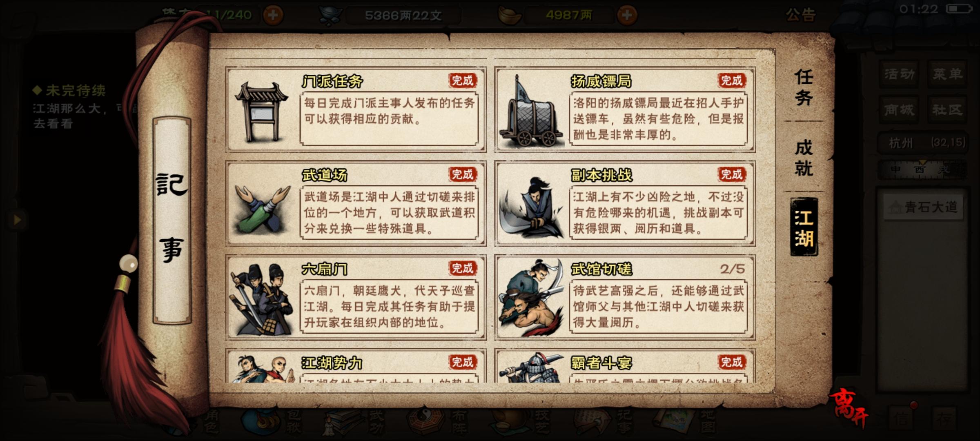Add silver with the plus beside 4987两

[x=627, y=16]
